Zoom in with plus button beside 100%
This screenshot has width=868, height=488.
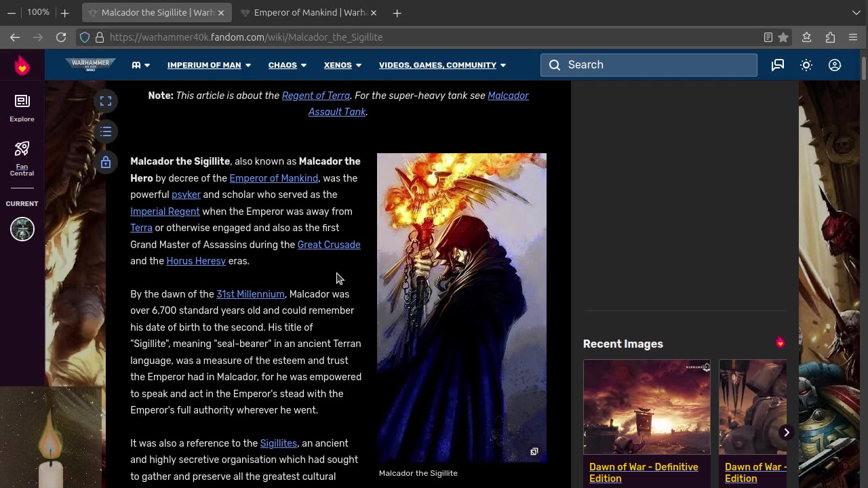[x=64, y=12]
